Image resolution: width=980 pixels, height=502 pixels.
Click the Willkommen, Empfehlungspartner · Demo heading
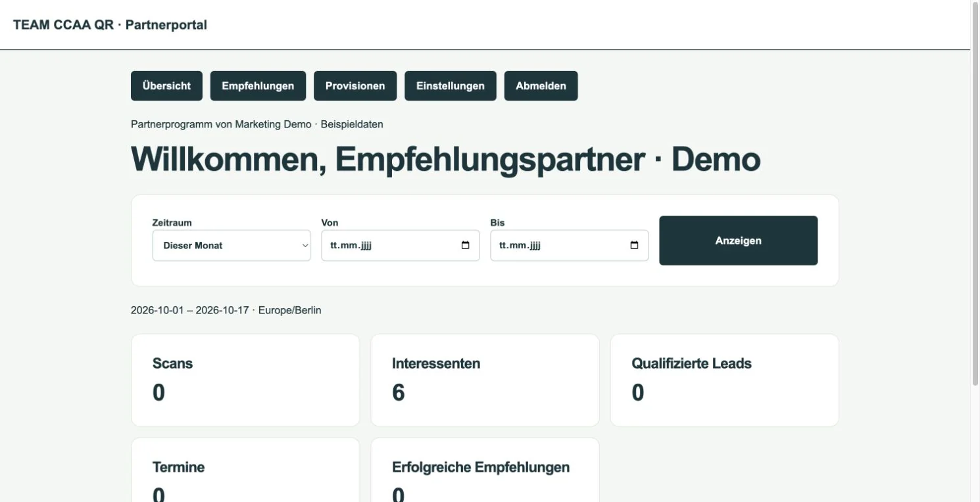click(x=445, y=160)
